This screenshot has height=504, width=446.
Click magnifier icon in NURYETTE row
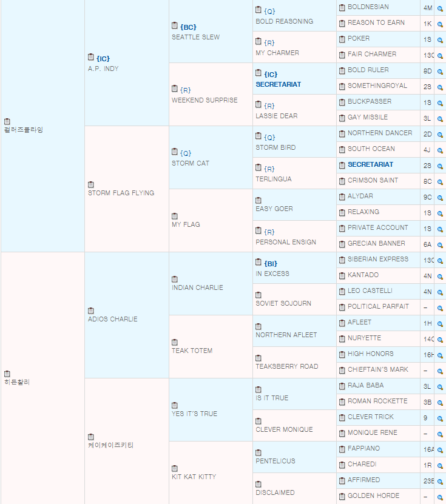[440, 340]
